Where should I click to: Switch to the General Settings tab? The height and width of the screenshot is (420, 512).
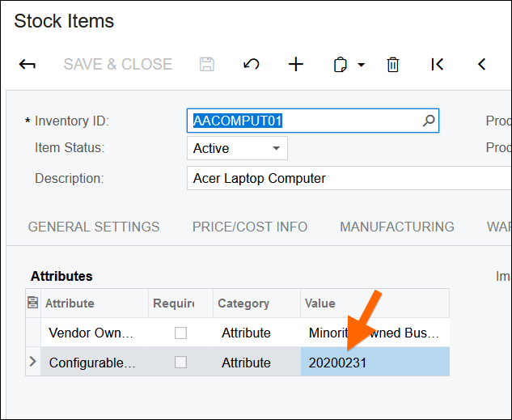point(94,227)
